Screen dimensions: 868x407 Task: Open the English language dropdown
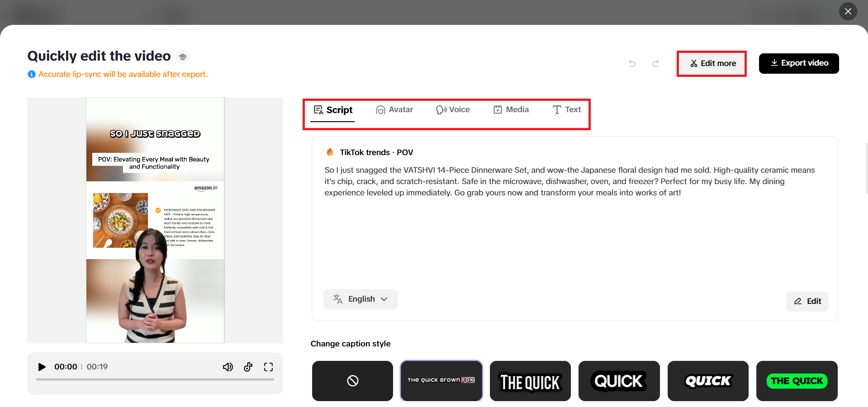point(360,299)
